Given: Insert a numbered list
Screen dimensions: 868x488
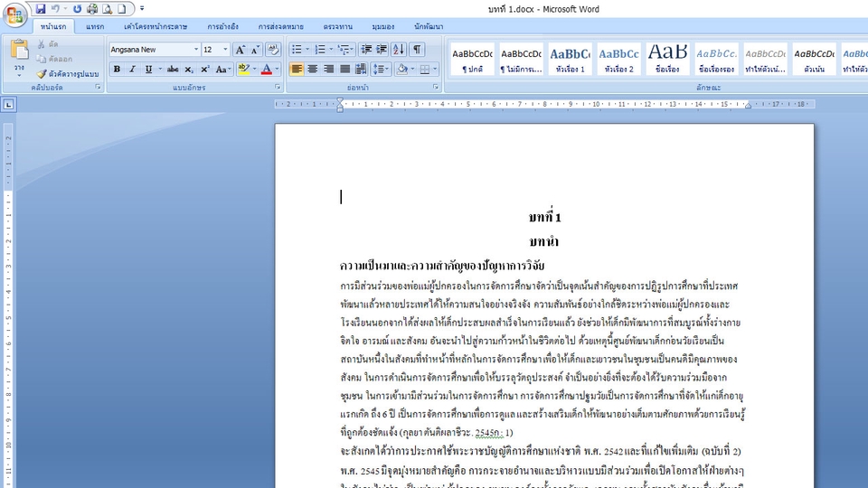Looking at the screenshot, I should (x=320, y=50).
